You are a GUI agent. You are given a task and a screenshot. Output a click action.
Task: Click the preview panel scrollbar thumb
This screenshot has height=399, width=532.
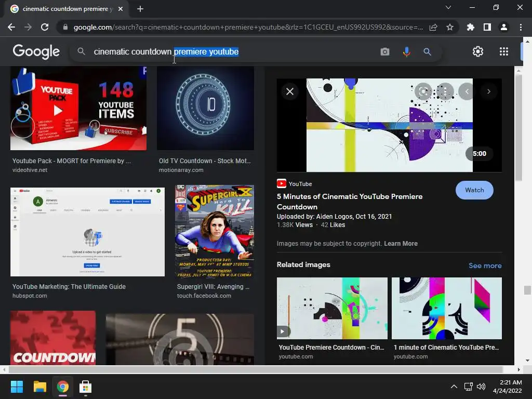(518, 127)
